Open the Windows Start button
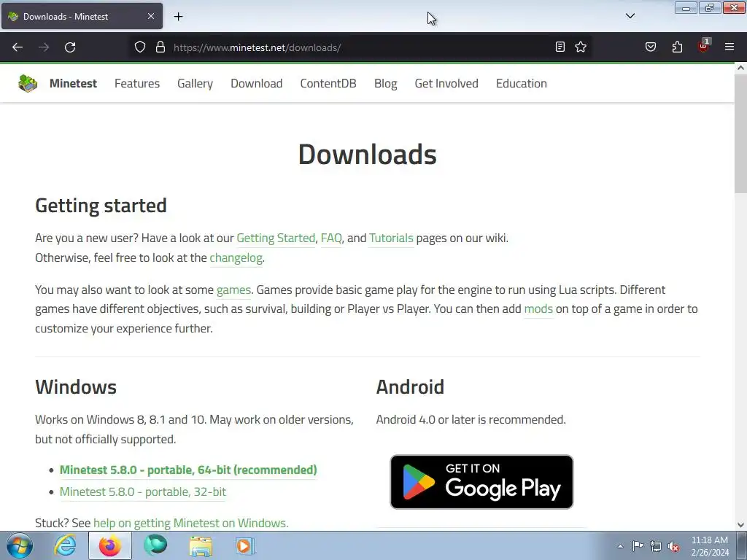 click(20, 545)
